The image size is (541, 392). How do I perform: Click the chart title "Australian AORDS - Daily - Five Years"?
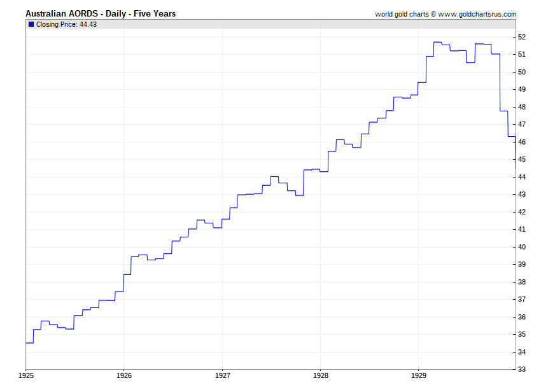101,13
